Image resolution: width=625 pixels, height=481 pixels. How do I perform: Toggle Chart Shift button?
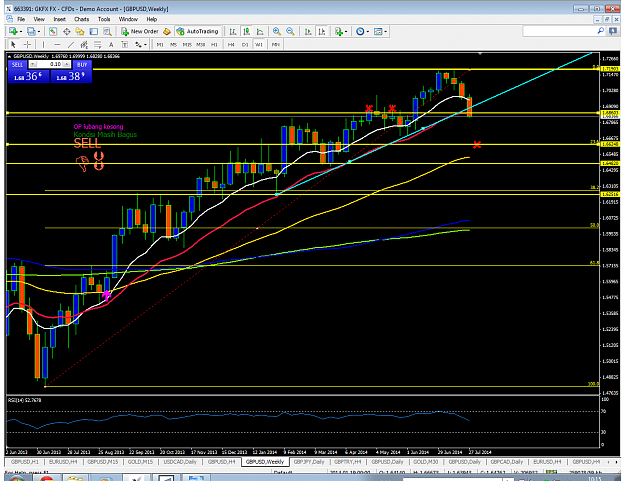tap(322, 31)
